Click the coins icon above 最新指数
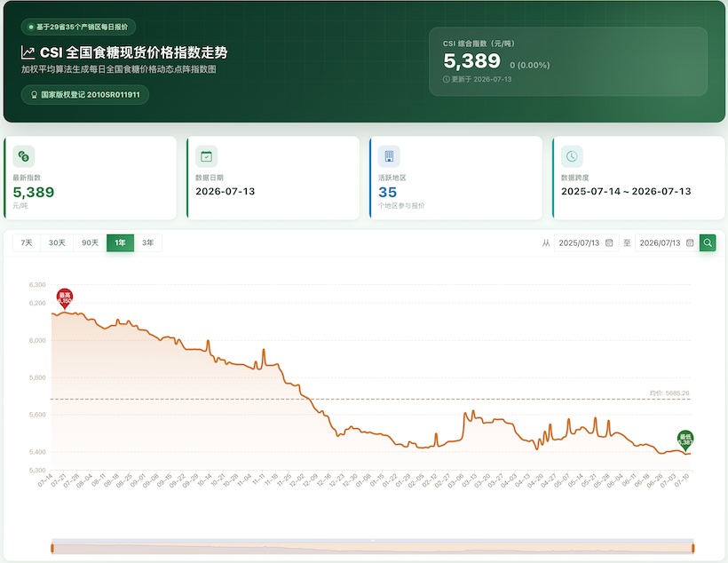The image size is (728, 563). click(24, 156)
